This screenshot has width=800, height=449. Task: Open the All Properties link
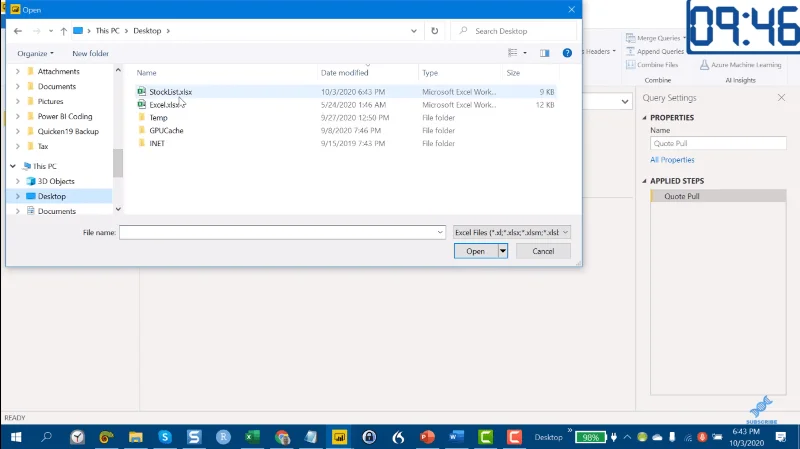pyautogui.click(x=672, y=160)
